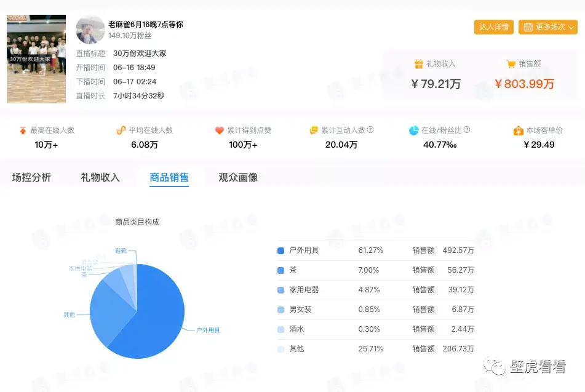Click the livestream cover thumbnail

point(36,59)
